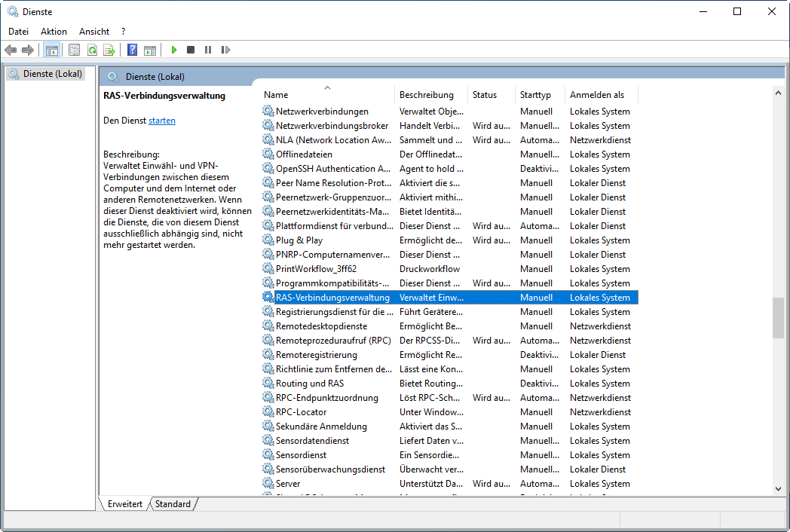The width and height of the screenshot is (790, 532).
Task: Click gear icon of Server row
Action: coord(268,482)
